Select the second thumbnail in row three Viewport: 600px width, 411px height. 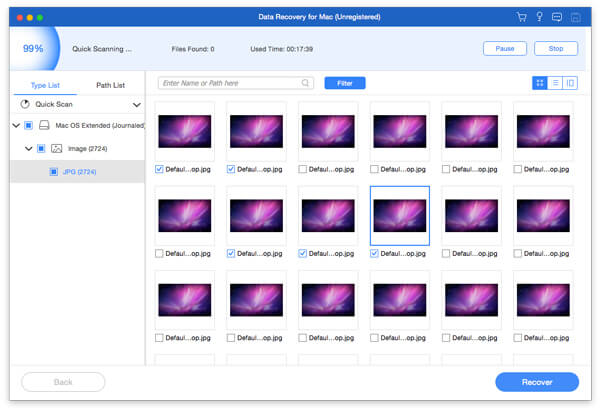256,300
